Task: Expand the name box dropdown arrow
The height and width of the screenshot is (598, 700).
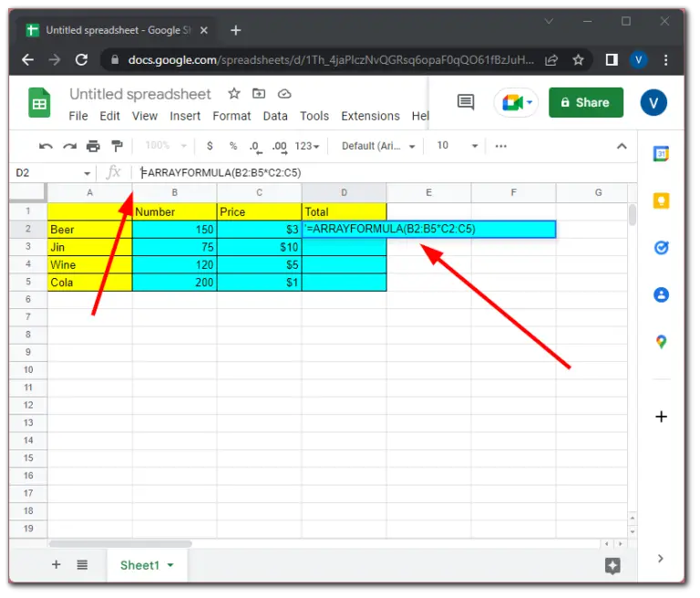Action: [87, 174]
